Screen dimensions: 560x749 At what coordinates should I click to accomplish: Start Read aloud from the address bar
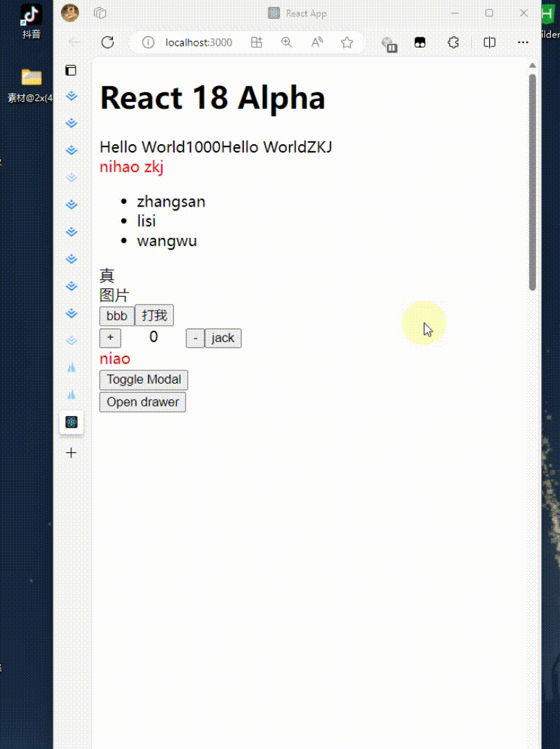[x=317, y=42]
